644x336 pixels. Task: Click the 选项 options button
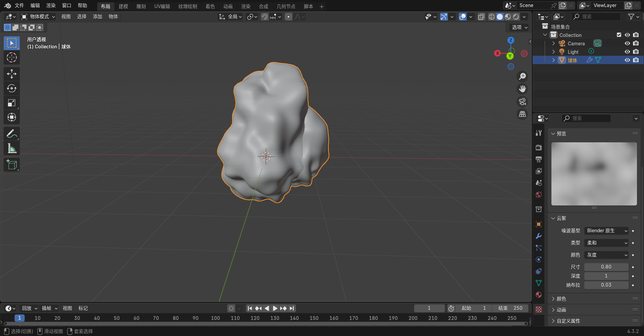519,27
